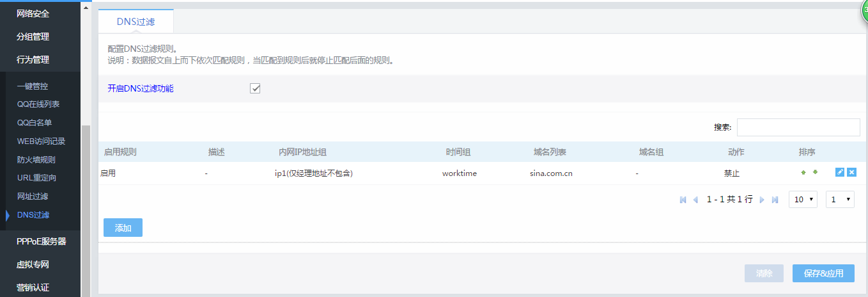Select DNS过滤 in the sidebar
868x297 pixels.
tap(33, 214)
